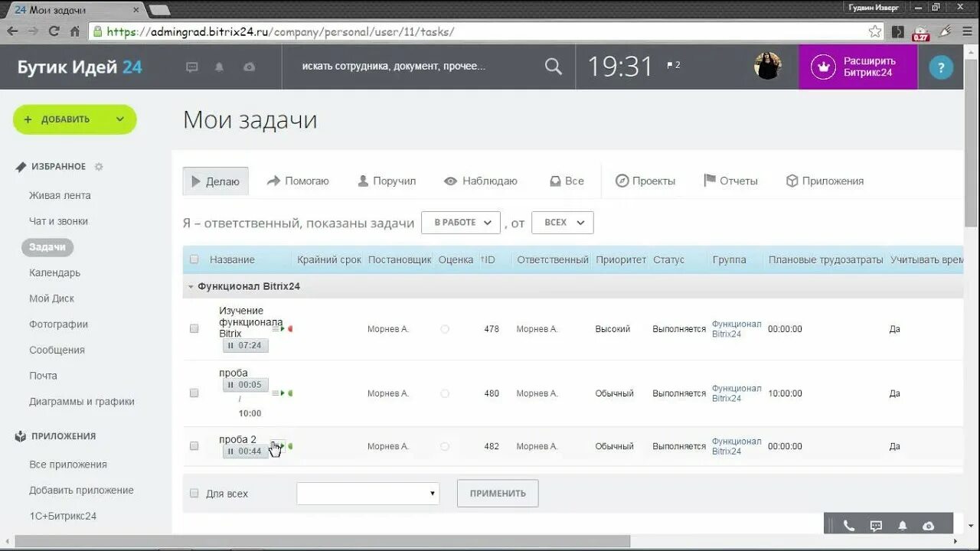Check the box for task проба

pyautogui.click(x=194, y=393)
